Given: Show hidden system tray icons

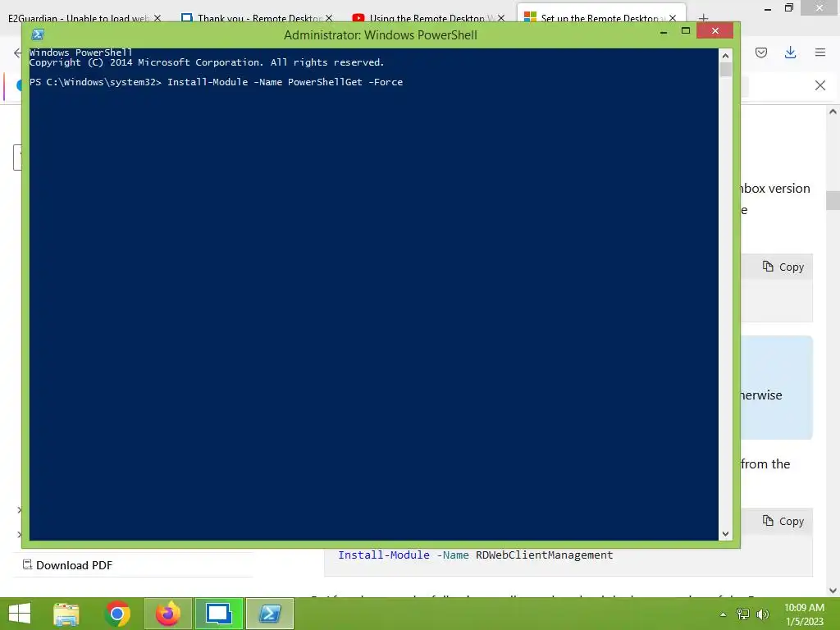Looking at the screenshot, I should pyautogui.click(x=724, y=614).
